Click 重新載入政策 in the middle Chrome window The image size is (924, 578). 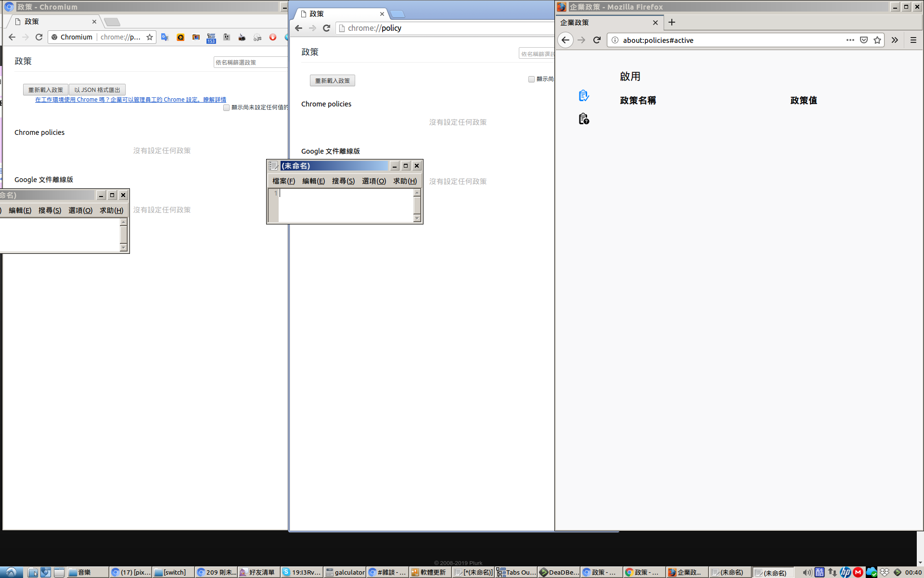pyautogui.click(x=333, y=80)
